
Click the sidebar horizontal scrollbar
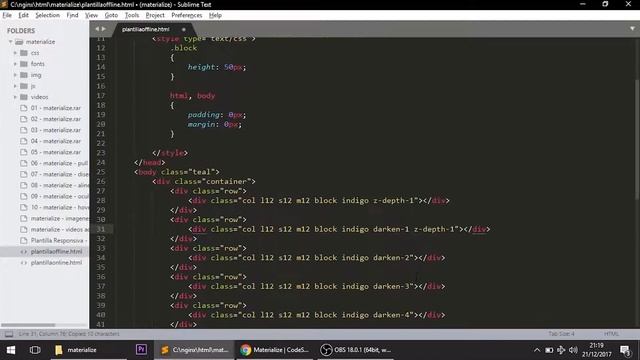point(28,325)
